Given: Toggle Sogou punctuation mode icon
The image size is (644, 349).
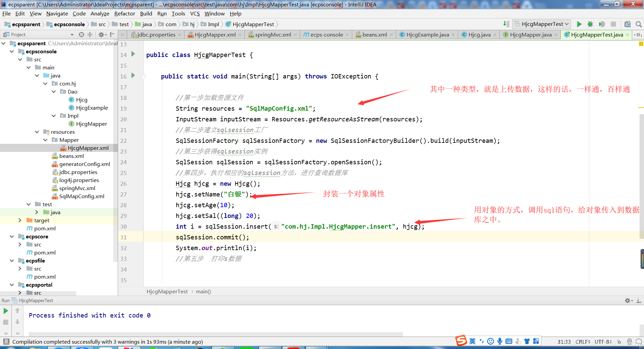Looking at the screenshot, I should tap(482, 341).
